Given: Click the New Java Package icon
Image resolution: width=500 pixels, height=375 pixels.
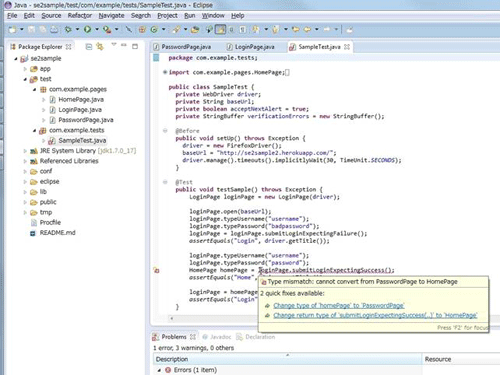Looking at the screenshot, I should tap(142, 30).
